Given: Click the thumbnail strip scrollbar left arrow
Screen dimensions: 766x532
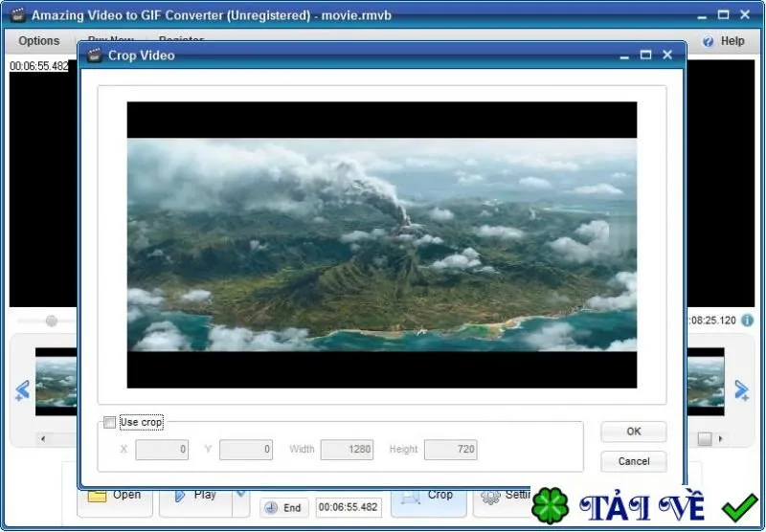Looking at the screenshot, I should pos(43,438).
